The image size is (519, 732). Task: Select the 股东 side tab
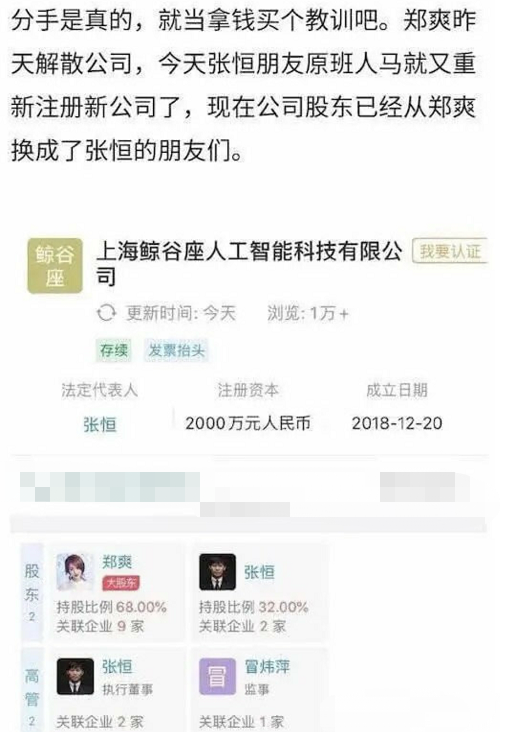pos(32,592)
